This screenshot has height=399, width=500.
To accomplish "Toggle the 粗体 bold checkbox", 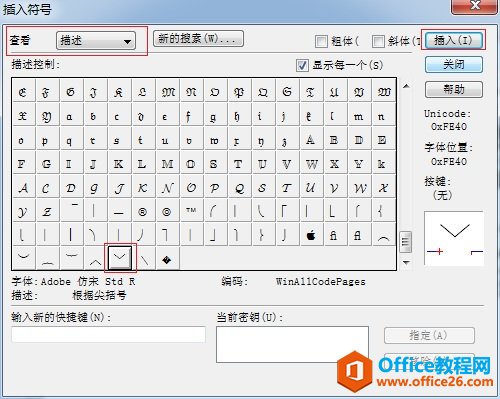I will [x=321, y=42].
